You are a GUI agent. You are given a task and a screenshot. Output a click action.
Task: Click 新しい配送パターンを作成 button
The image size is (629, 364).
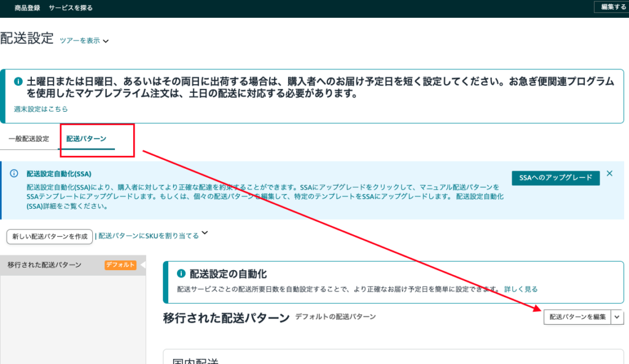point(49,236)
